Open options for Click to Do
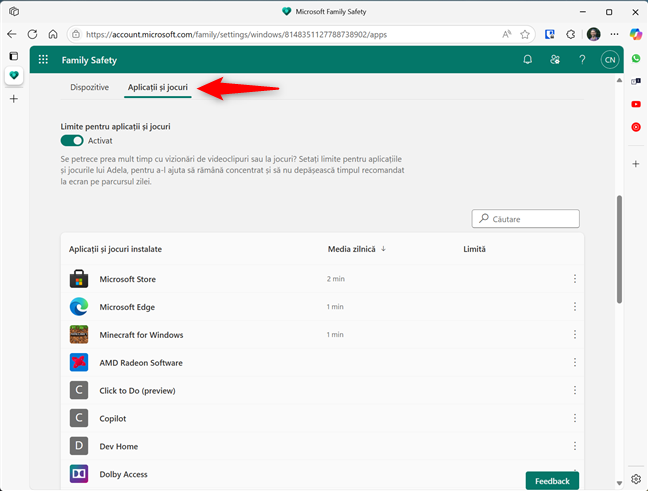This screenshot has width=648, height=491. 575,390
